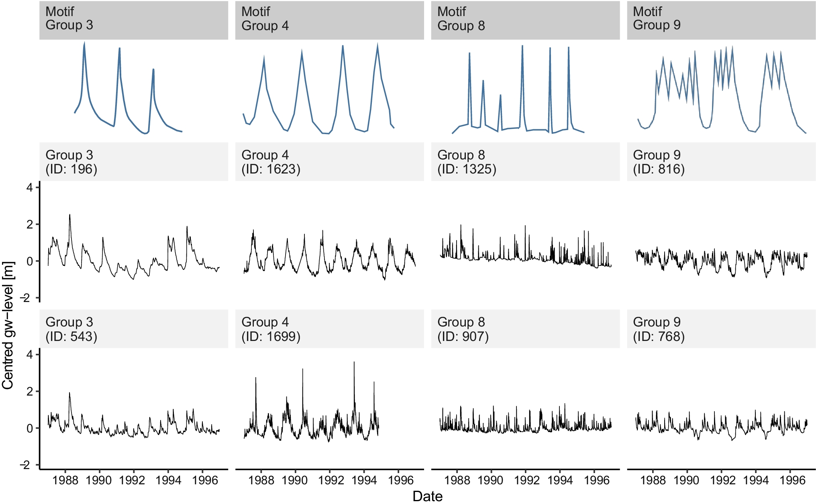Select the 'Group 4 (ID: 1623)' panel label

tap(330, 161)
